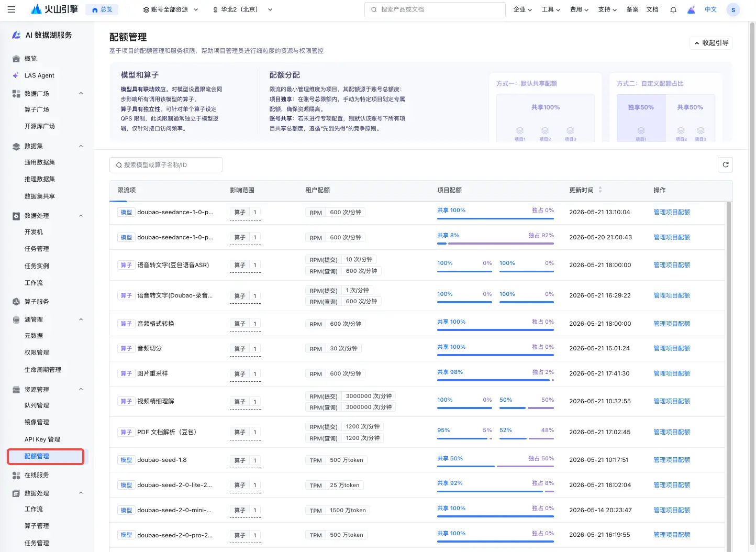Open 权限管理 in sidebar
The height and width of the screenshot is (552, 756).
click(x=37, y=352)
